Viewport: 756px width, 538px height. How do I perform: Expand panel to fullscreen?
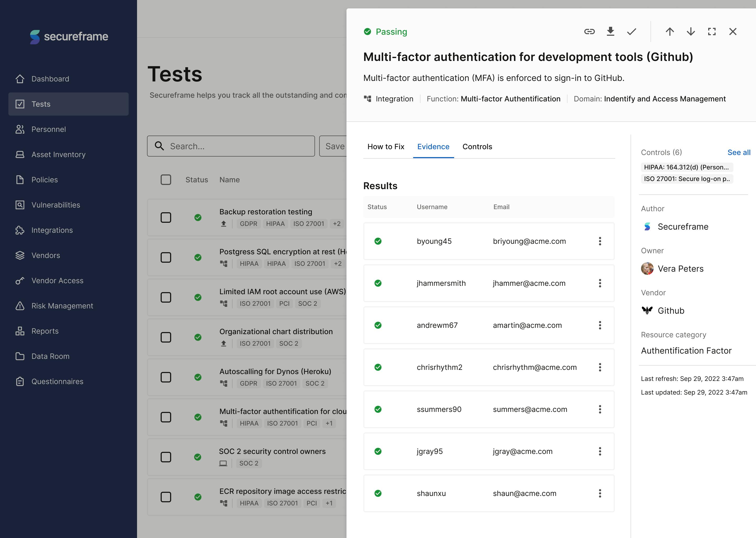pos(712,32)
